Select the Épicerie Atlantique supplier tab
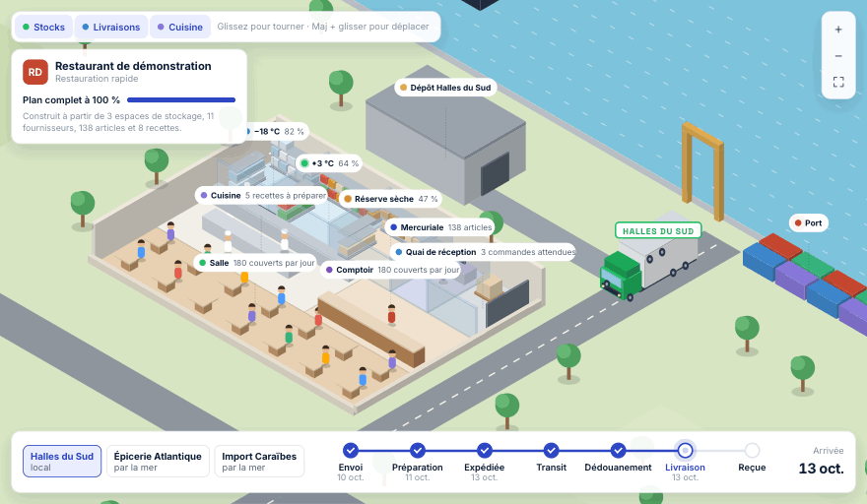Image resolution: width=867 pixels, height=504 pixels. tap(158, 461)
